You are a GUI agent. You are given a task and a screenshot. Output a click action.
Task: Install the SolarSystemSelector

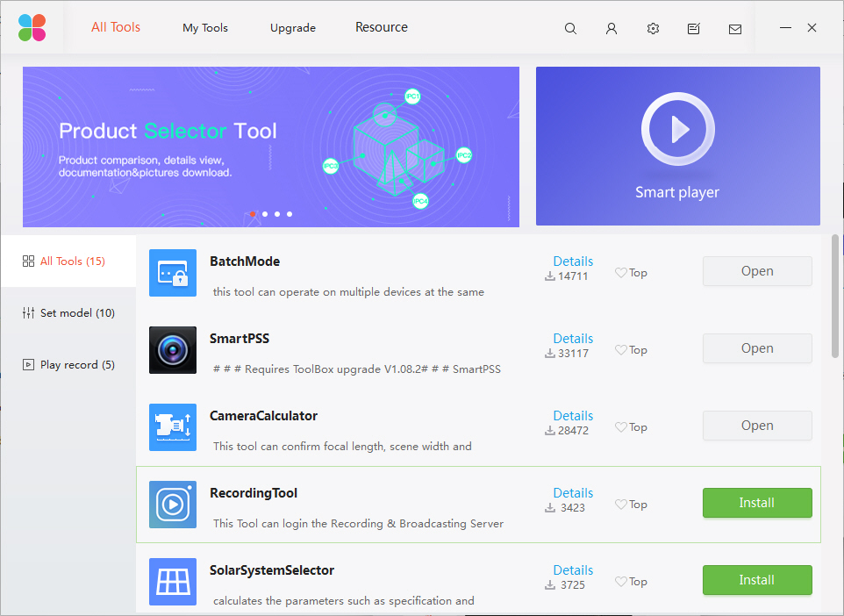(x=757, y=580)
